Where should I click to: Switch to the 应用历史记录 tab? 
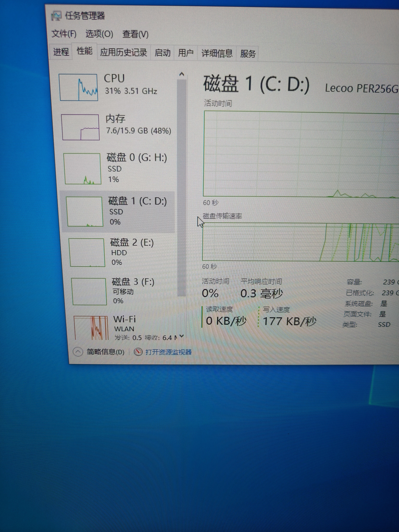coord(123,52)
